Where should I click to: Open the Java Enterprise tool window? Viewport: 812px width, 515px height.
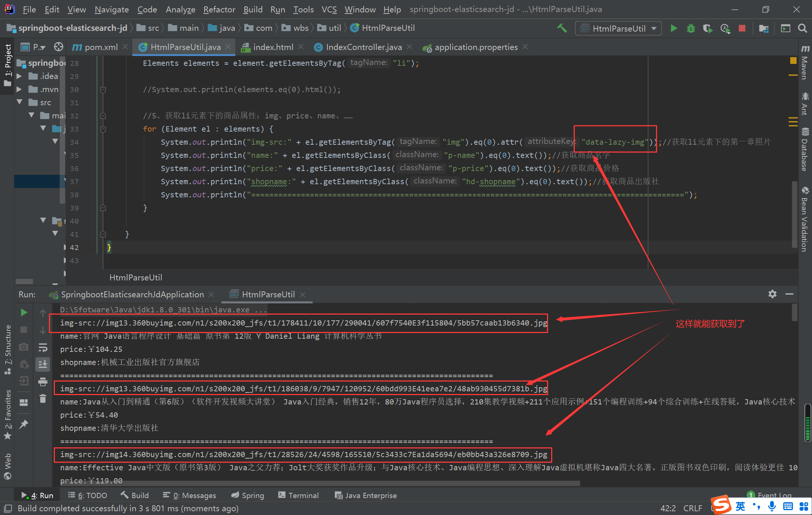pos(365,495)
